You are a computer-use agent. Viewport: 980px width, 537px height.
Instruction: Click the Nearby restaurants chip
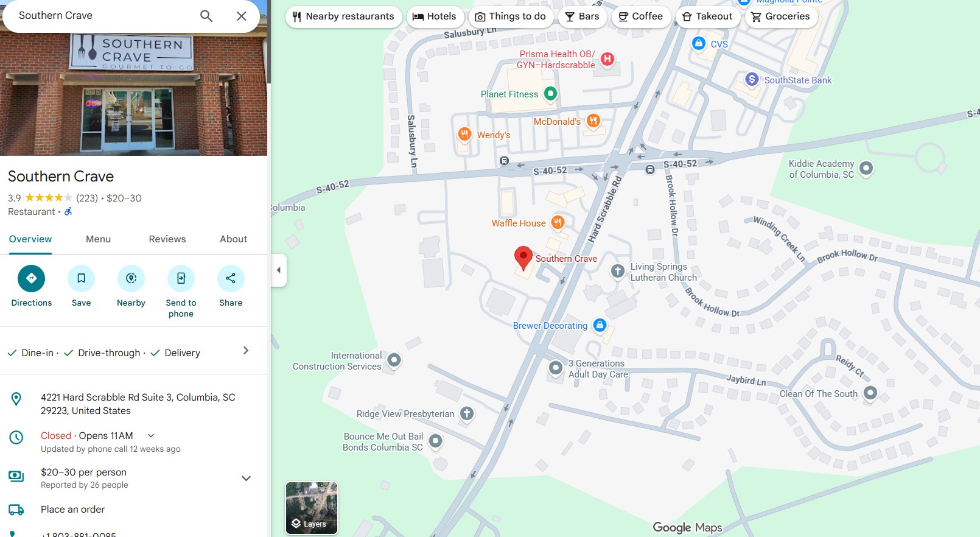coord(343,16)
